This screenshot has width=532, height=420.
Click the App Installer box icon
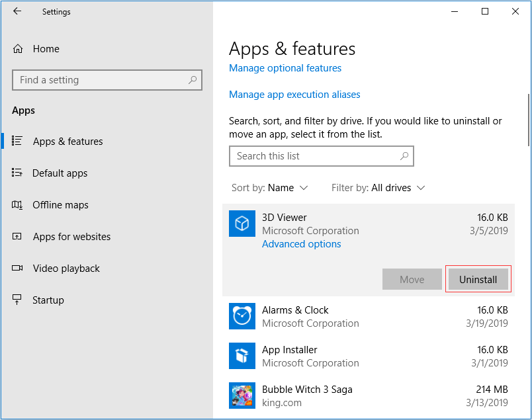pyautogui.click(x=242, y=356)
